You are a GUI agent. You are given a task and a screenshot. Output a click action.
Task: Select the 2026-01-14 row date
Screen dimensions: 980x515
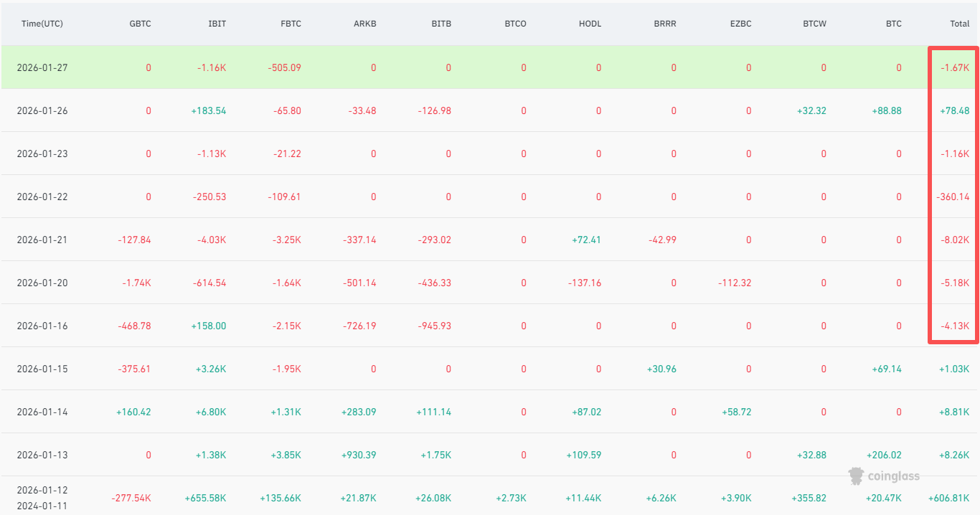[42, 412]
